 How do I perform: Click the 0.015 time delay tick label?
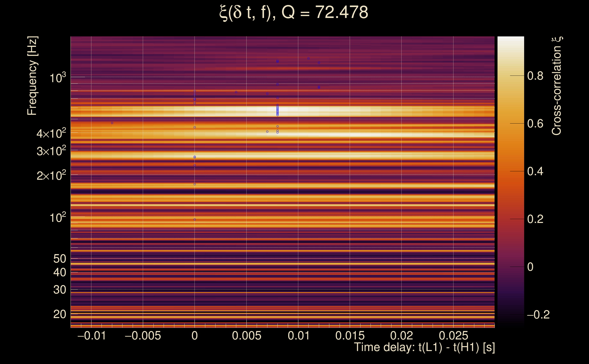click(x=350, y=336)
